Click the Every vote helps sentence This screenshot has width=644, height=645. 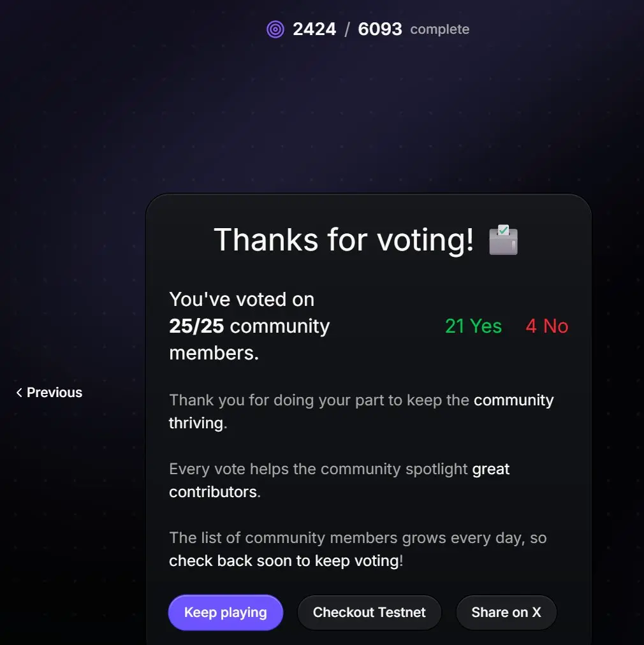(x=339, y=481)
